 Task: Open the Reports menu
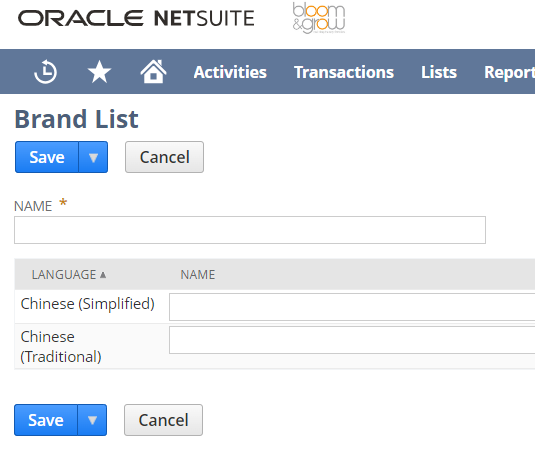coord(509,72)
